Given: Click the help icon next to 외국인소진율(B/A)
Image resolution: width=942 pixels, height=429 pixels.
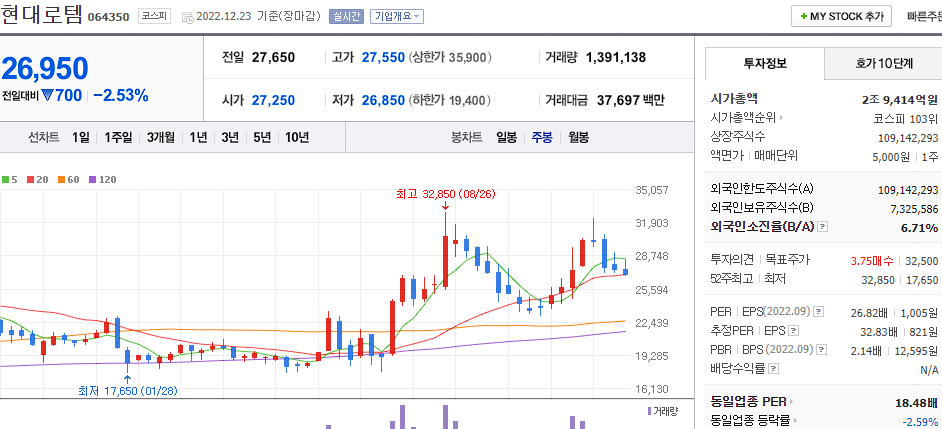Looking at the screenshot, I should pos(823,227).
